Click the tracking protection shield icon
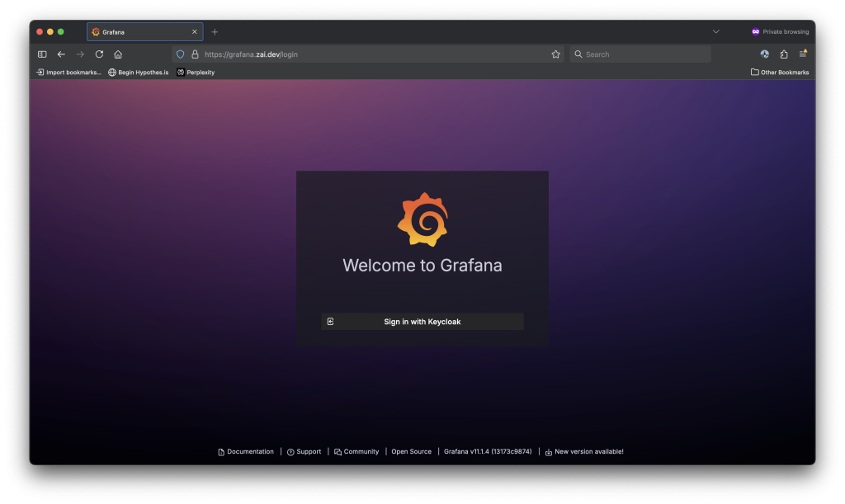 pos(181,54)
